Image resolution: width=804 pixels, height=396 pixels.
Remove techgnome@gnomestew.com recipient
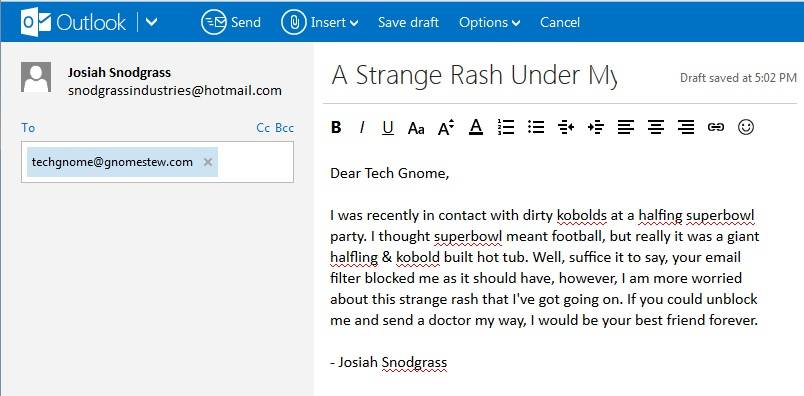tap(208, 162)
